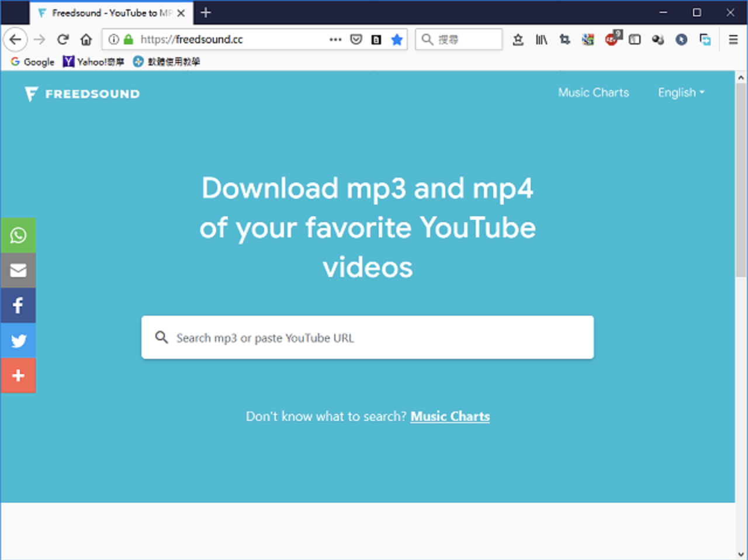The width and height of the screenshot is (748, 560).
Task: Open a new browser tab
Action: pos(206,12)
